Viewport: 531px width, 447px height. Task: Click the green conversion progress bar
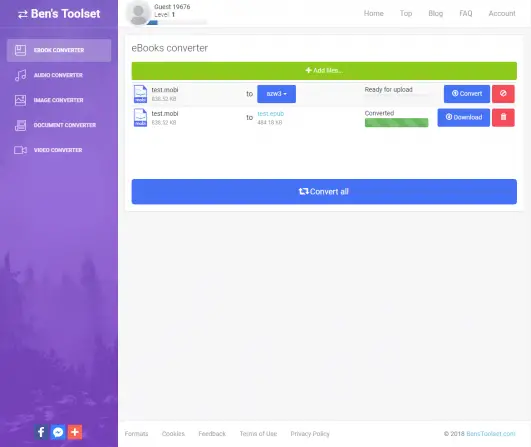tap(397, 123)
